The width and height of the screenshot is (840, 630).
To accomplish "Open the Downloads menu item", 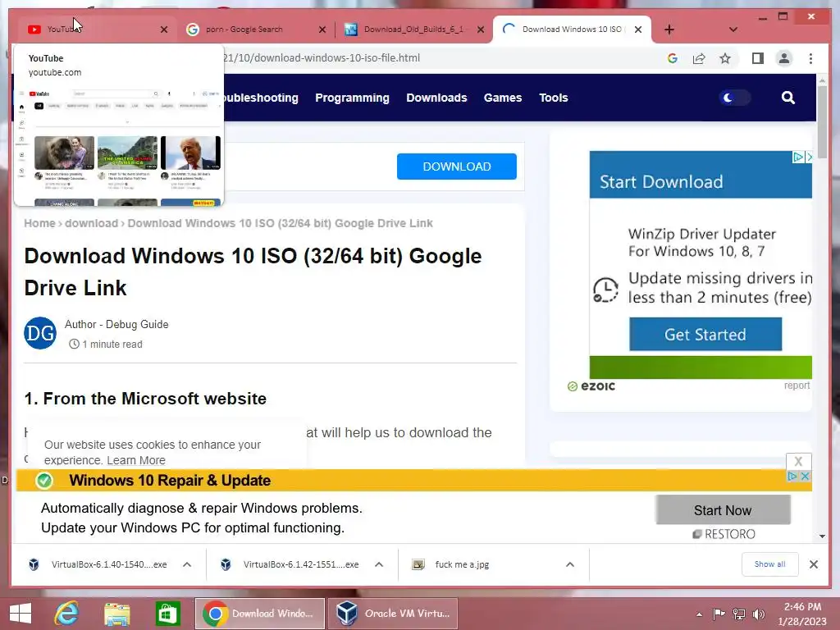I will pyautogui.click(x=436, y=98).
